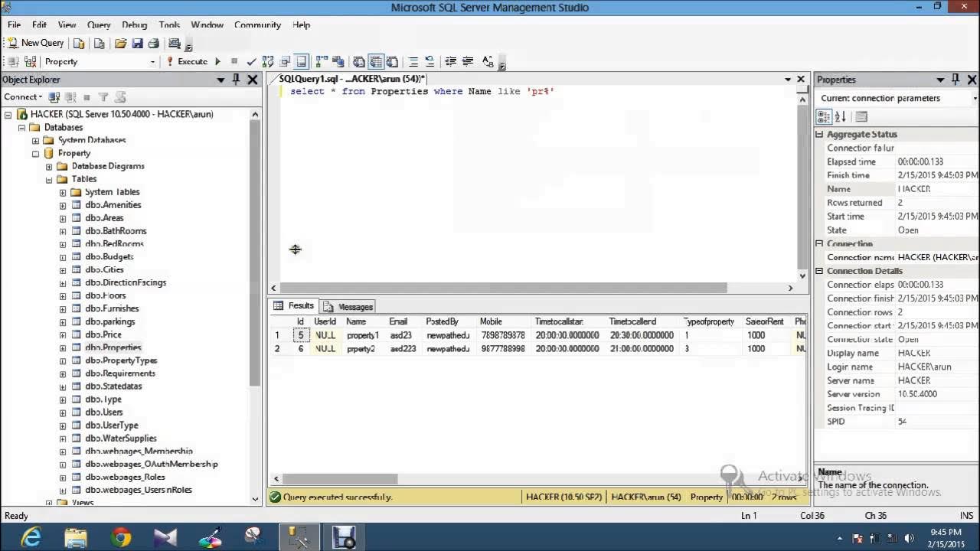
Task: Switch output to Results to Text
Action: [359, 61]
